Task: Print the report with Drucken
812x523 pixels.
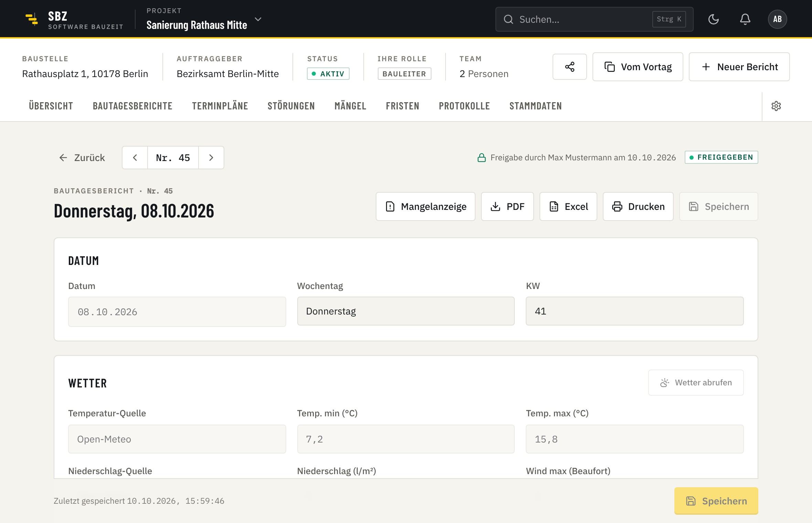Action: pyautogui.click(x=638, y=206)
